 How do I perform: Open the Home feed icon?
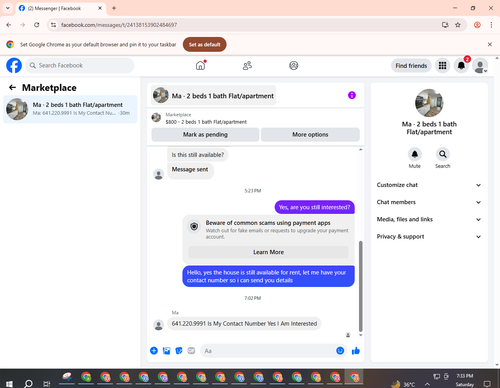click(x=200, y=65)
